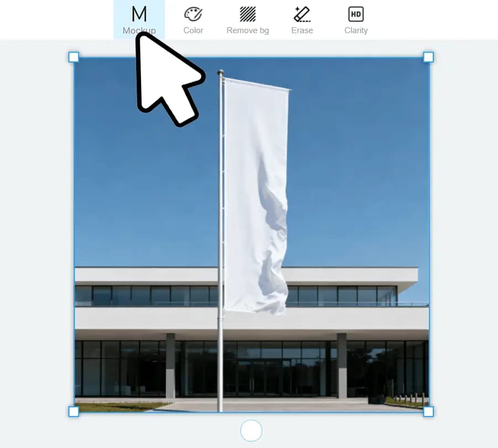Click the 'Clarity' text label
The image size is (498, 448).
356,30
